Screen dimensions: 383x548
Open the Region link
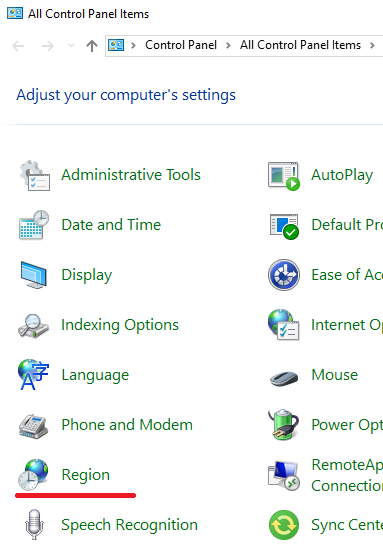click(x=86, y=475)
